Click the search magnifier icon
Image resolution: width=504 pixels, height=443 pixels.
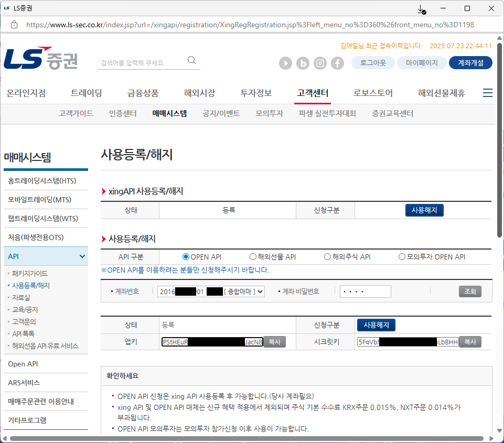point(192,60)
